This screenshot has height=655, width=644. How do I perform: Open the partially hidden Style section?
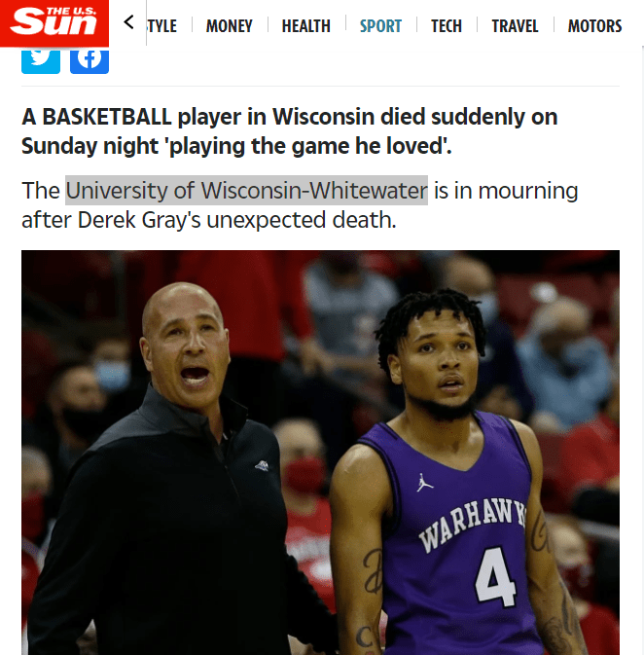coord(162,26)
